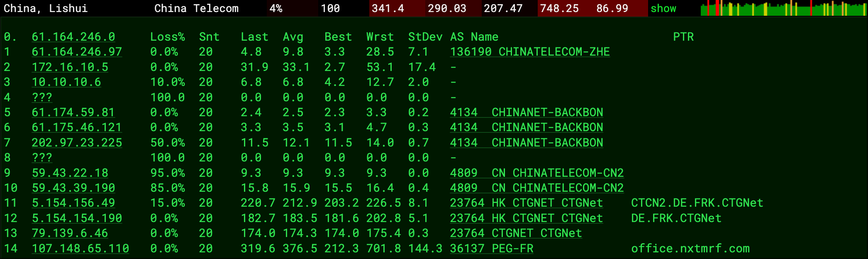
Task: Click the PTR column header
Action: [x=683, y=37]
